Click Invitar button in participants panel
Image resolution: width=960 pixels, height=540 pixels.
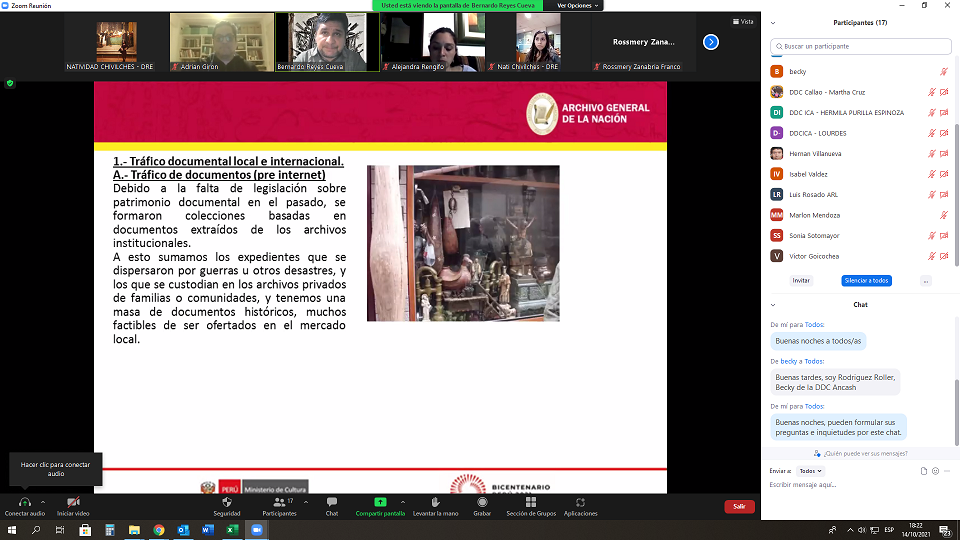pos(801,280)
